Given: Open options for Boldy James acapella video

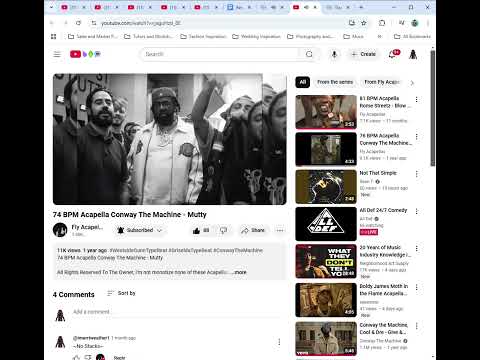Looking at the screenshot, I should [416, 287].
